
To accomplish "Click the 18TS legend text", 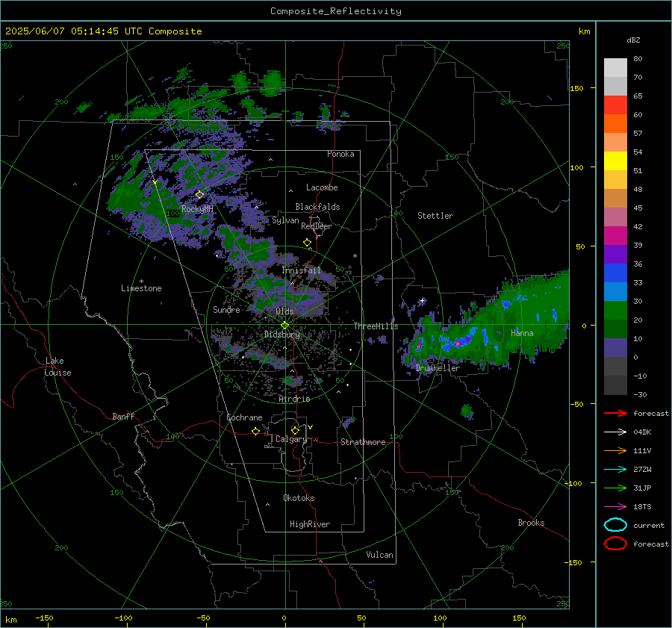I will tap(642, 507).
